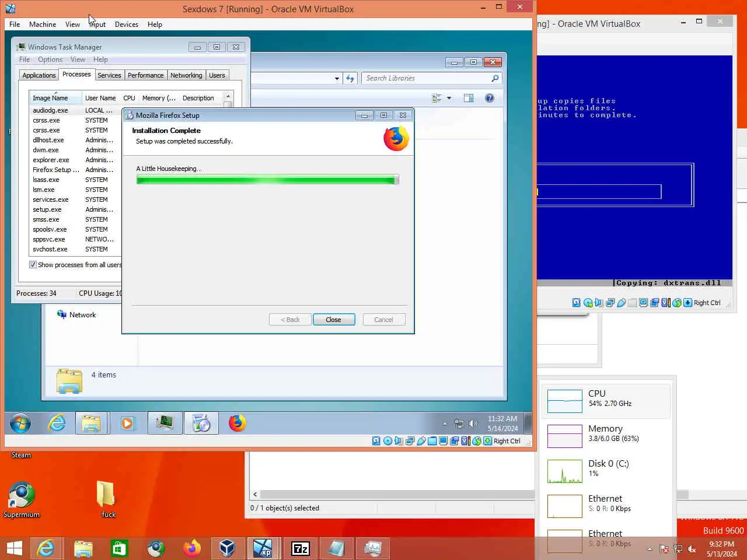Open the Windows 7 Start orb in the guest
Screen dimensions: 747x560
pos(20,423)
